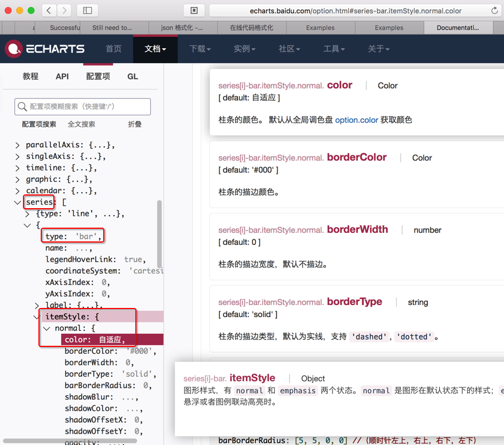Click the magnifier icon in search box
The width and height of the screenshot is (504, 445).
pyautogui.click(x=22, y=107)
